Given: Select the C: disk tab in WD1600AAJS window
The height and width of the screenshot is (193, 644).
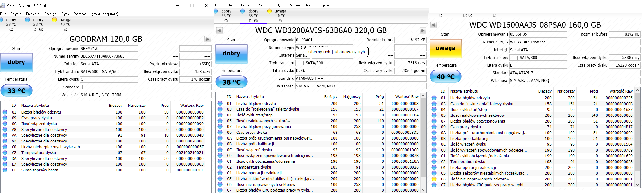Looking at the screenshot, I should (440, 15).
